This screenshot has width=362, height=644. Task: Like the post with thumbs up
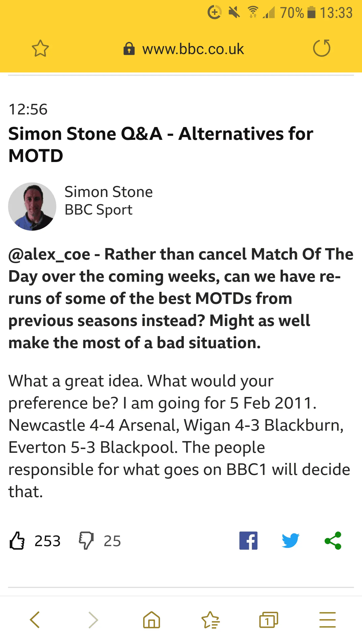[17, 541]
